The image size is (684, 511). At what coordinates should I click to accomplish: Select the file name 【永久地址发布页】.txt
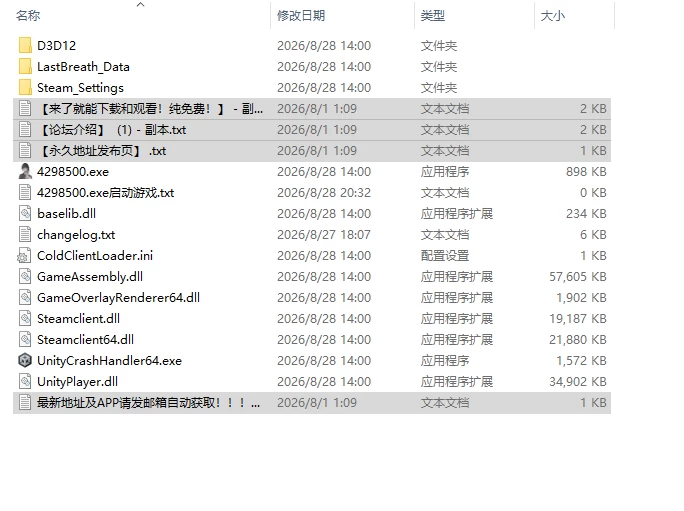(103, 151)
